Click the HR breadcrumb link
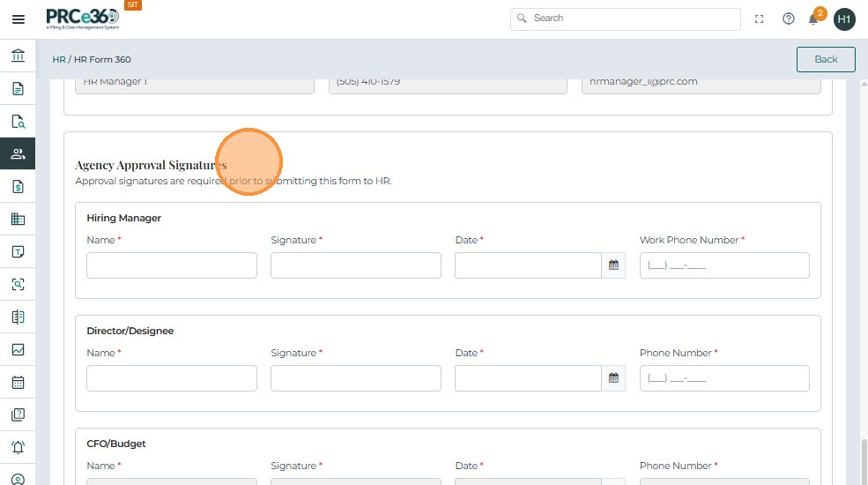 click(x=59, y=60)
